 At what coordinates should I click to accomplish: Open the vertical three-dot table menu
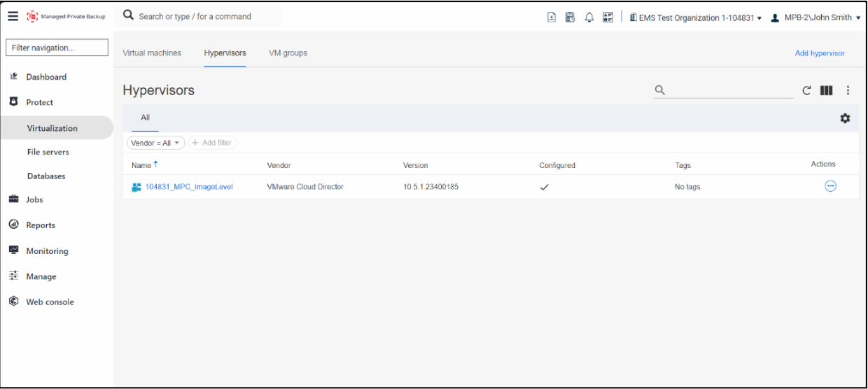pyautogui.click(x=848, y=90)
